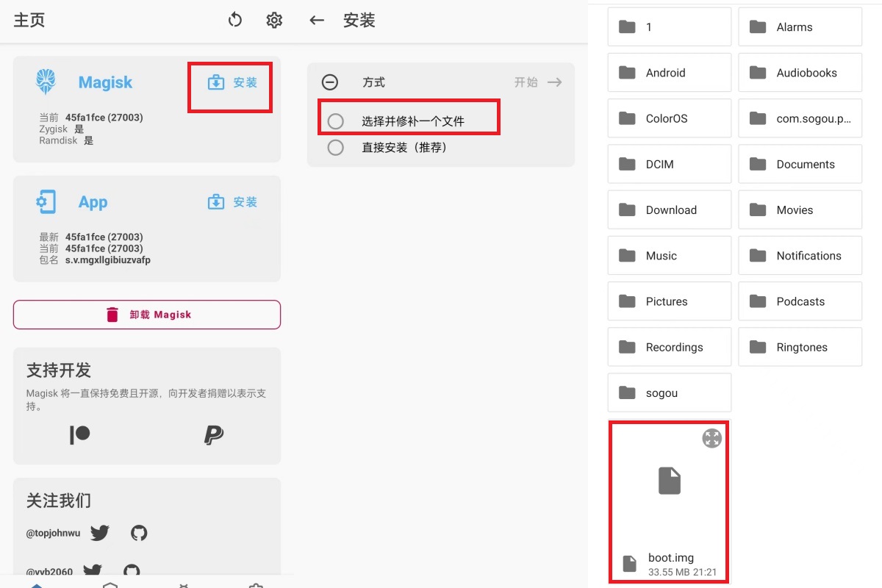Screen dimensions: 882x588
Task: Open the Patreon donation icon
Action: click(79, 435)
